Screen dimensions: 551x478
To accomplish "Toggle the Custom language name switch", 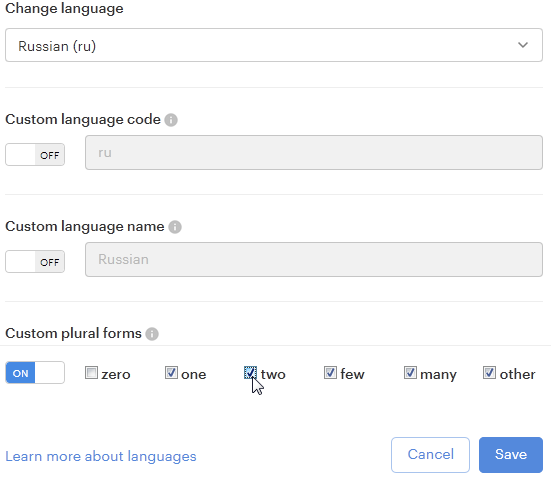I will click(x=35, y=261).
